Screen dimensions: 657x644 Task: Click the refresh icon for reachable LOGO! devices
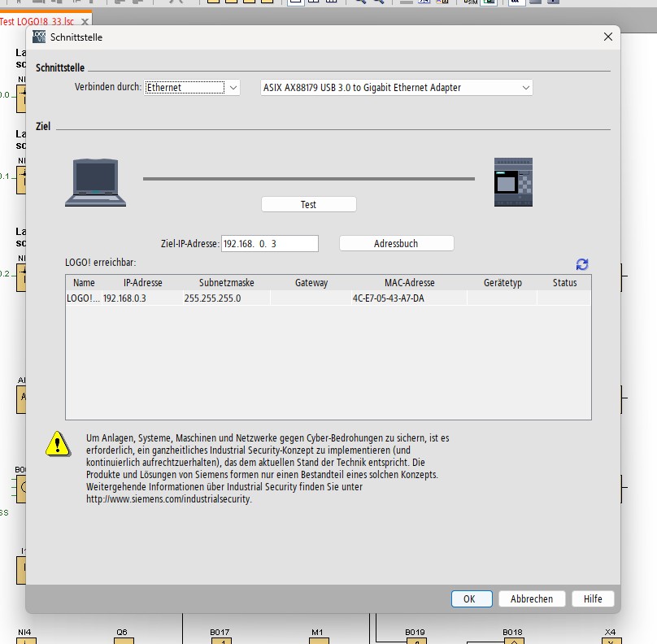(x=582, y=264)
